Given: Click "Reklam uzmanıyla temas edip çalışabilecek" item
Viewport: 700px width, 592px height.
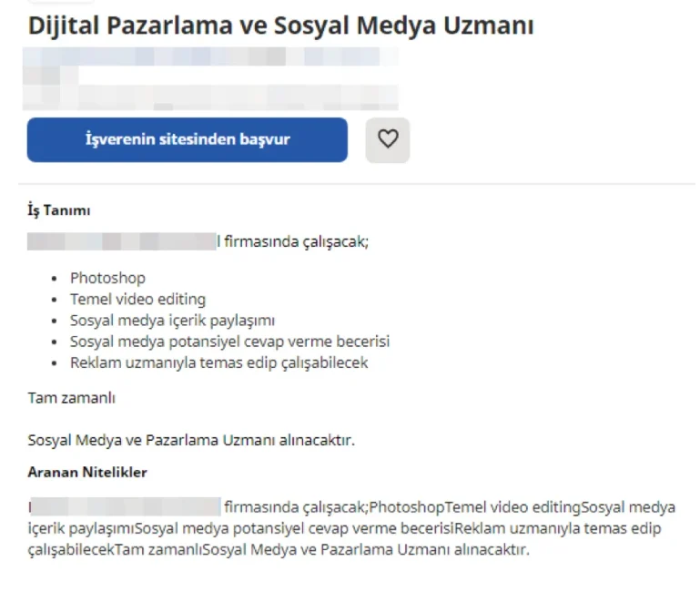Looking at the screenshot, I should click(x=218, y=362).
